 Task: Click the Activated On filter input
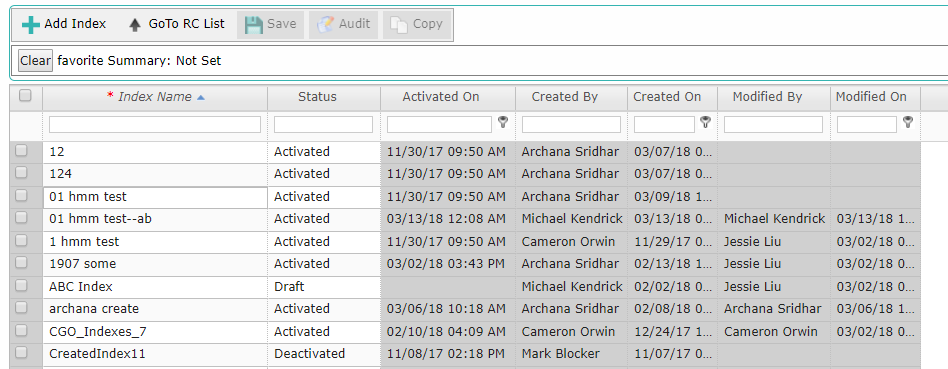(x=440, y=125)
